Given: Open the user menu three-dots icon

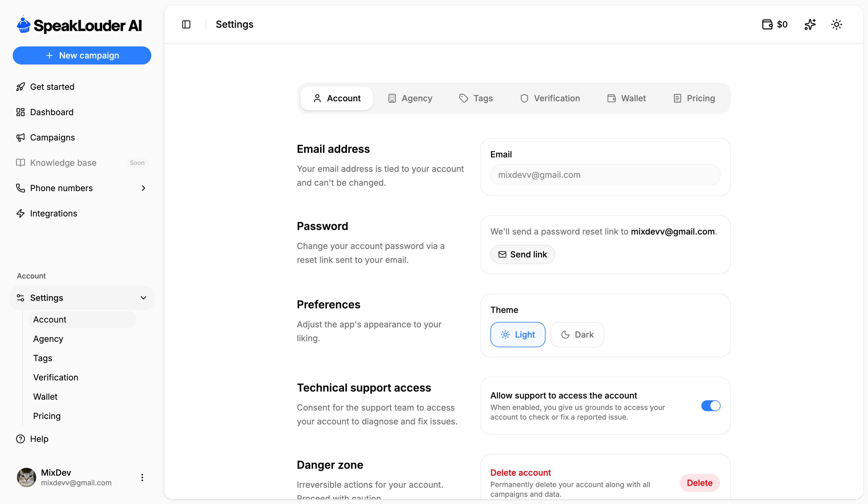Looking at the screenshot, I should [142, 477].
